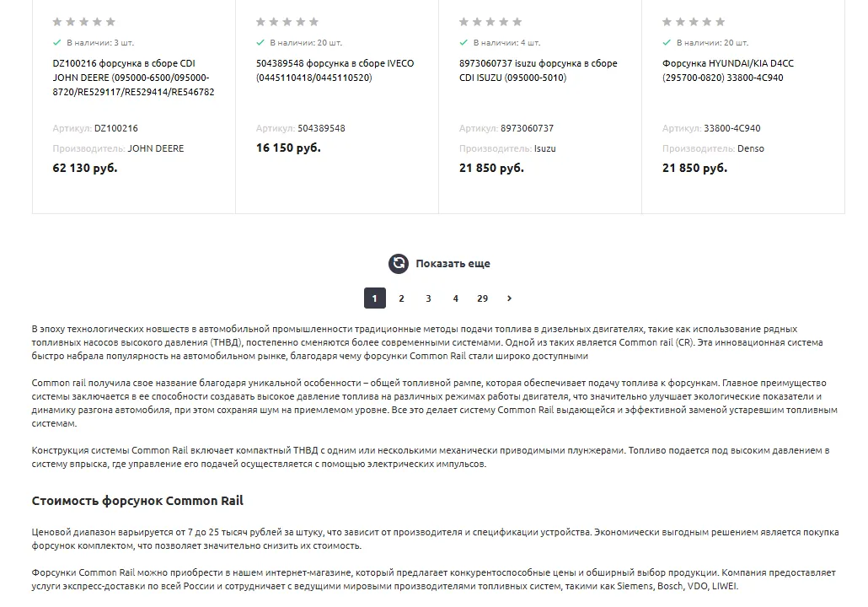Open DZ100216 JOHN DEERE injector product link
This screenshot has width=868, height=607.
click(133, 78)
